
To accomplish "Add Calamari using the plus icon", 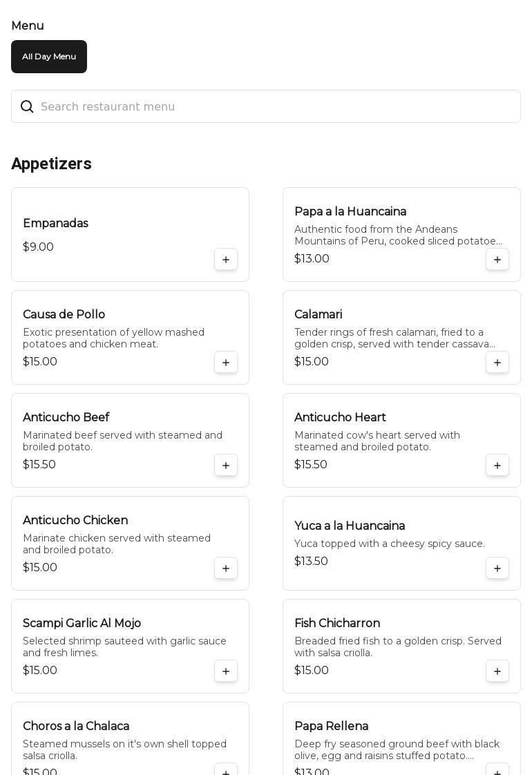I will coord(497,363).
